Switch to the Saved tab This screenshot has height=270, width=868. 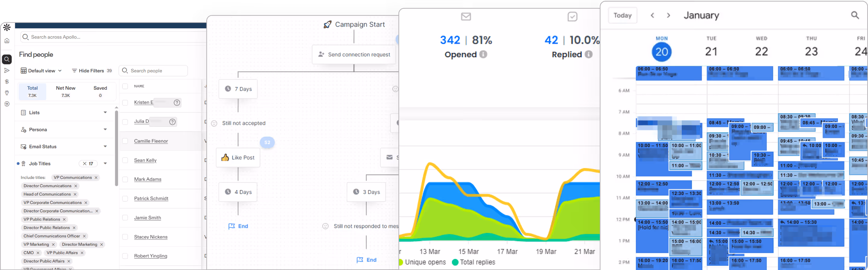tap(100, 91)
